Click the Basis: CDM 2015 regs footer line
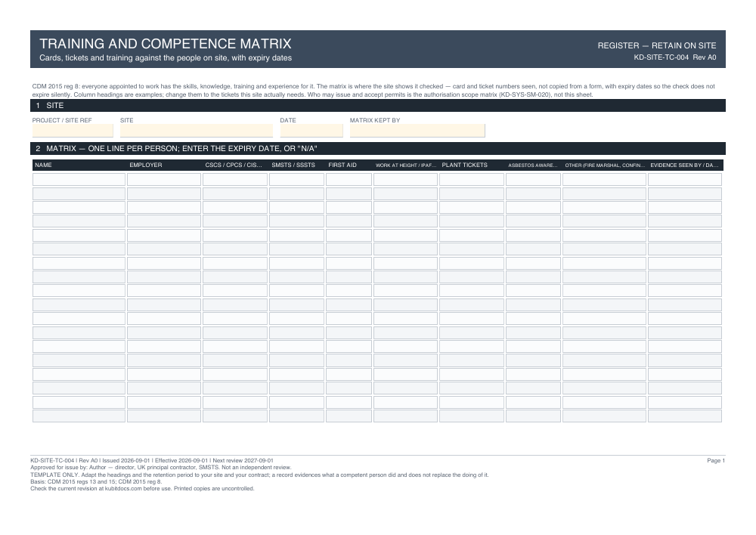Image resolution: width=756 pixels, height=535 pixels. pyautogui.click(x=96, y=481)
